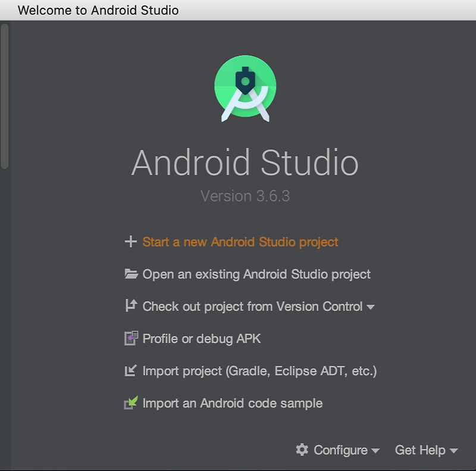This screenshot has height=471, width=476.
Task: Click the Configure gear icon
Action: [302, 450]
